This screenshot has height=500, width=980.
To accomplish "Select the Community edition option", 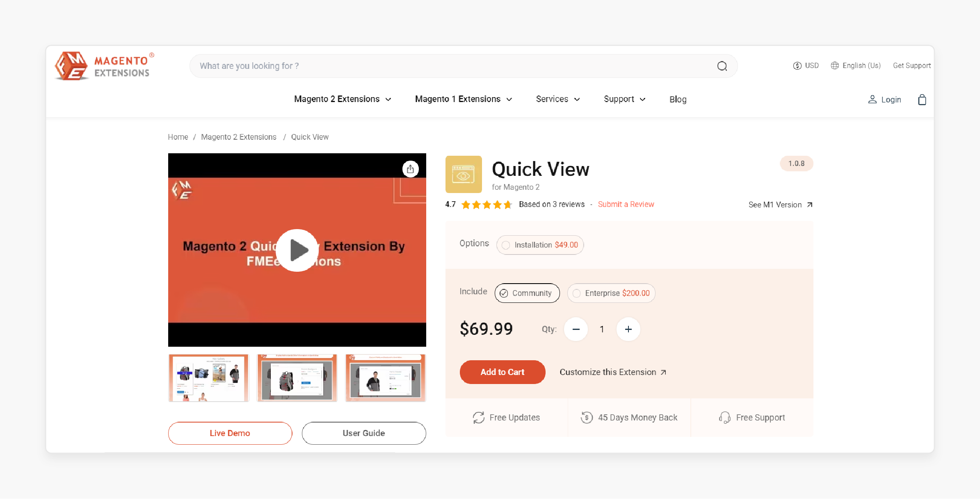I will pyautogui.click(x=527, y=293).
